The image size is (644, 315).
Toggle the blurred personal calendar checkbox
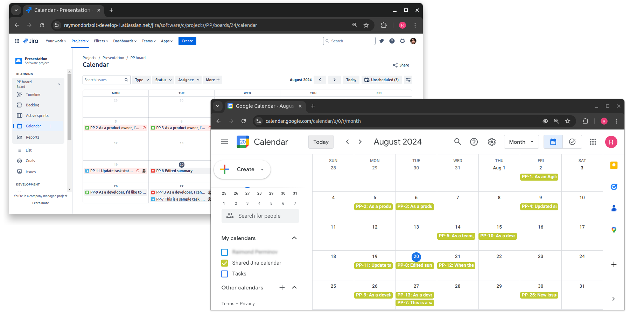225,252
